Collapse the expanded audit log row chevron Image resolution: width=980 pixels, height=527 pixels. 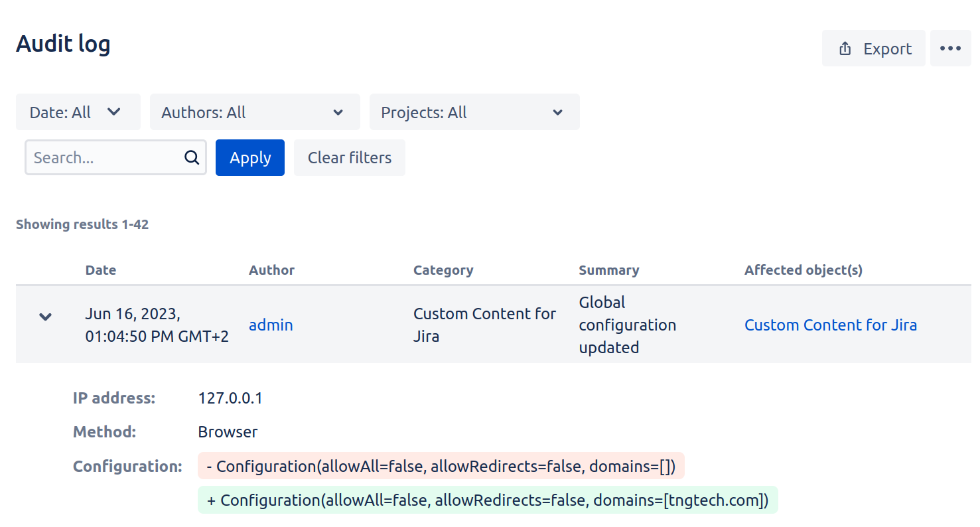click(45, 317)
